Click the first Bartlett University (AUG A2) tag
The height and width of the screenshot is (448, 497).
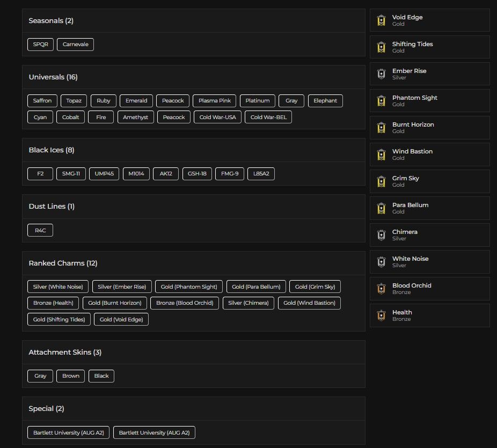click(x=69, y=432)
